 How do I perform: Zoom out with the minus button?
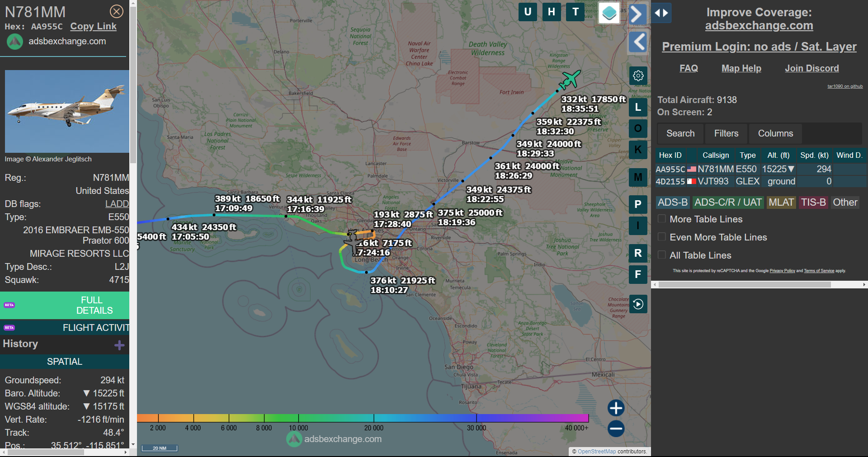tap(616, 429)
